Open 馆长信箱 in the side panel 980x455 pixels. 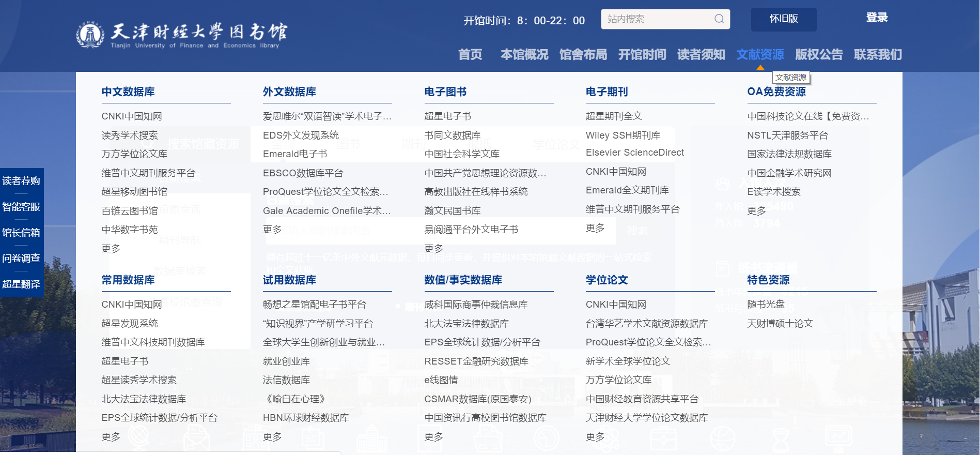21,233
